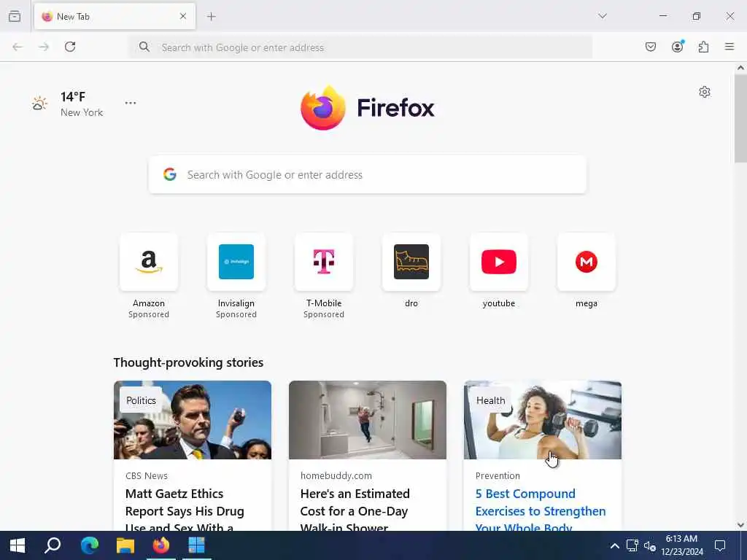
Task: Open the One-Day Walk-in Shower headline
Action: [x=355, y=510]
